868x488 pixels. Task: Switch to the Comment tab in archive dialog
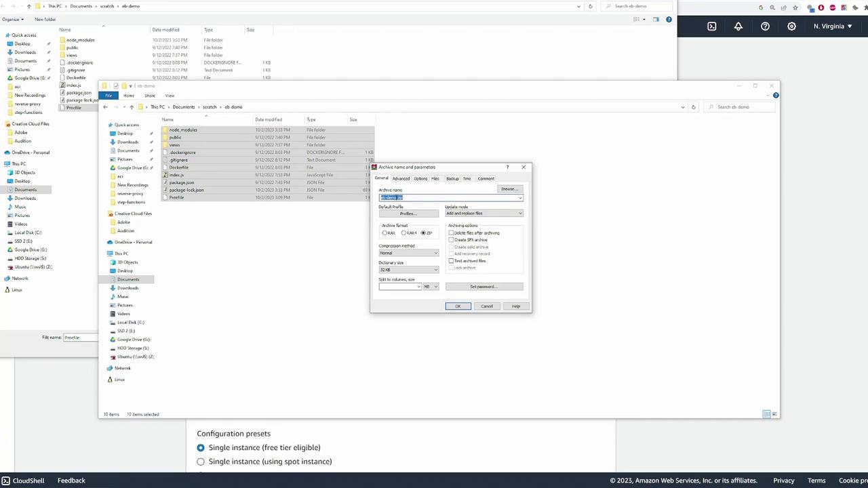(x=486, y=179)
